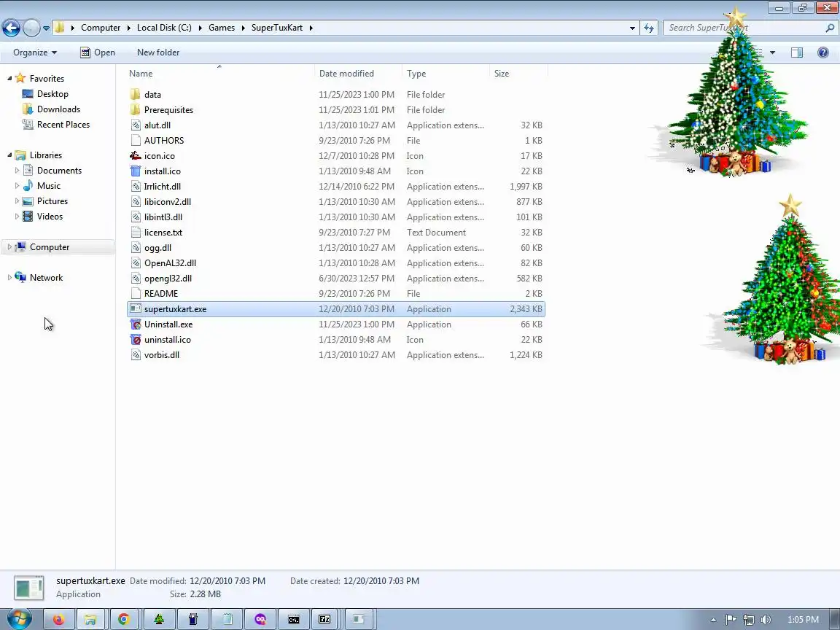This screenshot has height=630, width=840.
Task: Click the Forward navigation arrow button
Action: [x=31, y=28]
